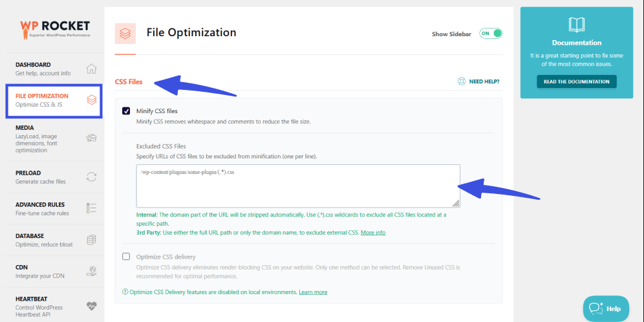Open the floating Help button
The width and height of the screenshot is (644, 322).
[606, 308]
